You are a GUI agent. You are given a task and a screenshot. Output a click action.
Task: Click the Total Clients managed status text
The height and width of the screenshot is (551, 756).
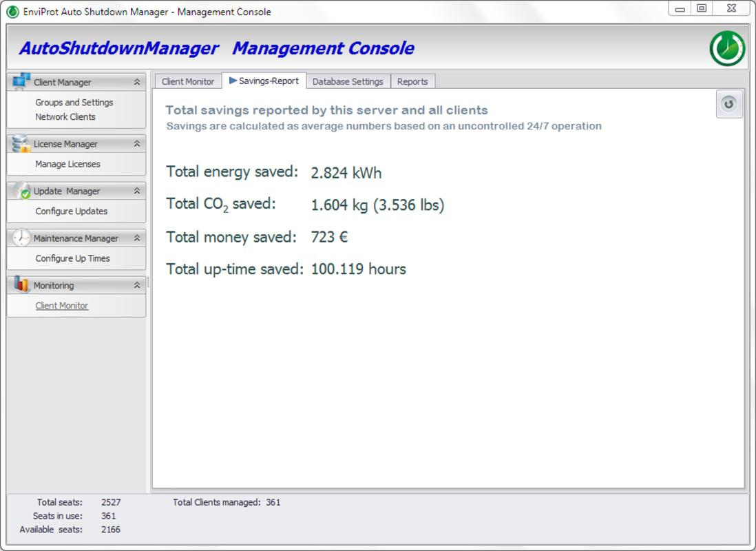[227, 502]
